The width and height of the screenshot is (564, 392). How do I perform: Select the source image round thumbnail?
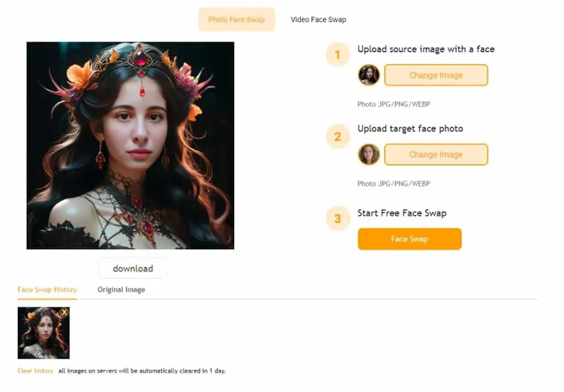(x=368, y=75)
